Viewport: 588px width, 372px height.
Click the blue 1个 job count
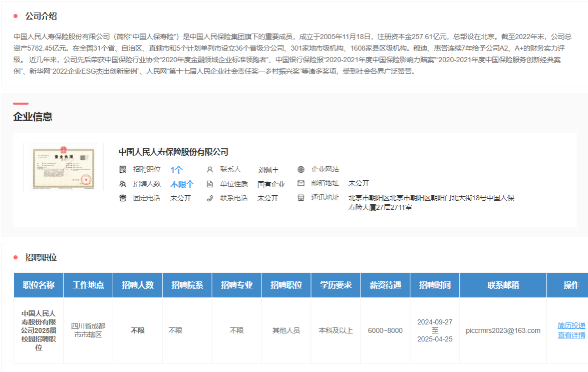176,170
